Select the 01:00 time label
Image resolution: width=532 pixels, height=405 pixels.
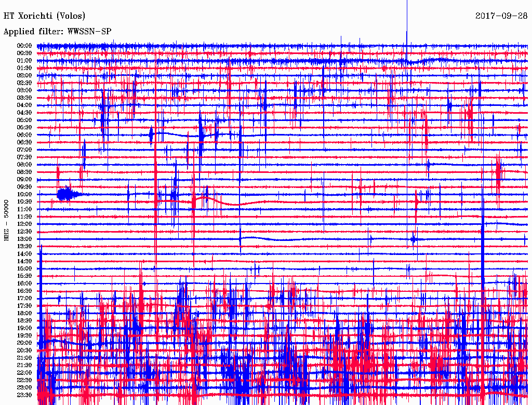click(x=24, y=61)
